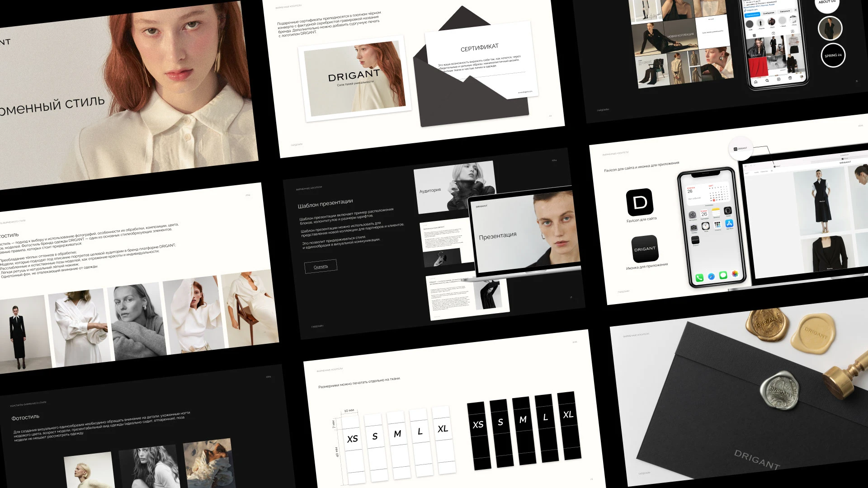Click the black D favicon icon
868x488 pixels.
tap(640, 202)
